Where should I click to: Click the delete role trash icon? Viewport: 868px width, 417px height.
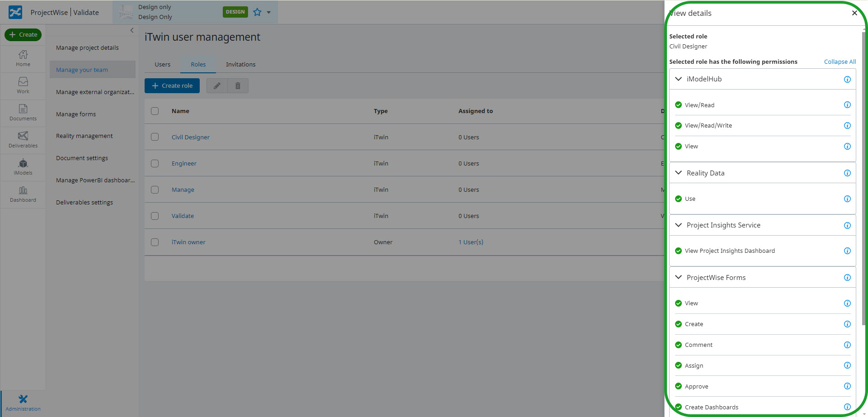tap(238, 85)
